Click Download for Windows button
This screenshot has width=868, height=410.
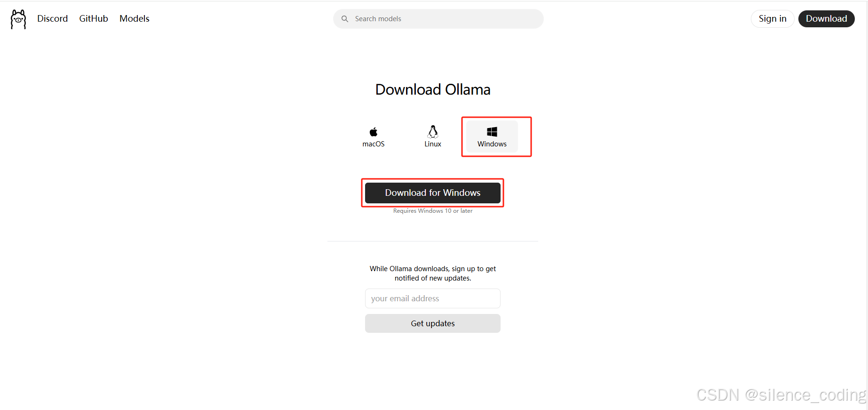pyautogui.click(x=433, y=193)
